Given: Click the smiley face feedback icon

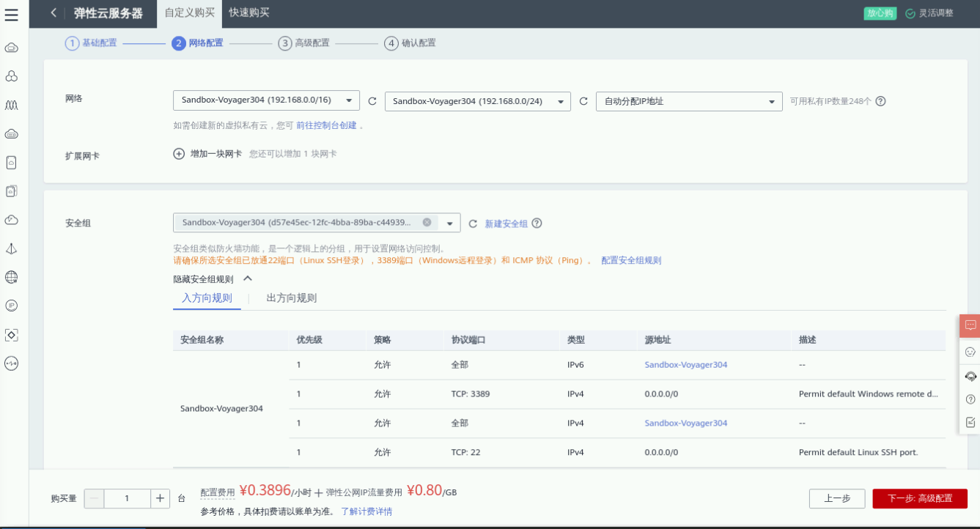Looking at the screenshot, I should coord(970,352).
